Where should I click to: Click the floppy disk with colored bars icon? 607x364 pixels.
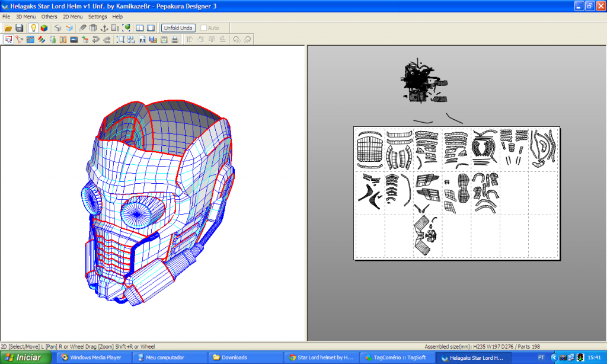point(153,40)
